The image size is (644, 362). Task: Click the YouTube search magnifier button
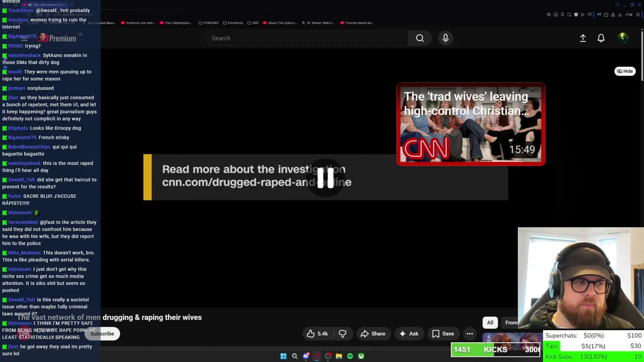[x=420, y=38]
